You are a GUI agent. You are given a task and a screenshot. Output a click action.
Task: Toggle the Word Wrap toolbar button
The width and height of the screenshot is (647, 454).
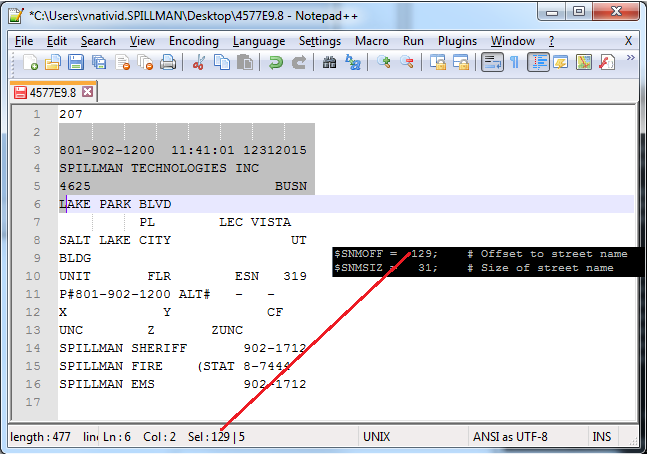(x=492, y=63)
